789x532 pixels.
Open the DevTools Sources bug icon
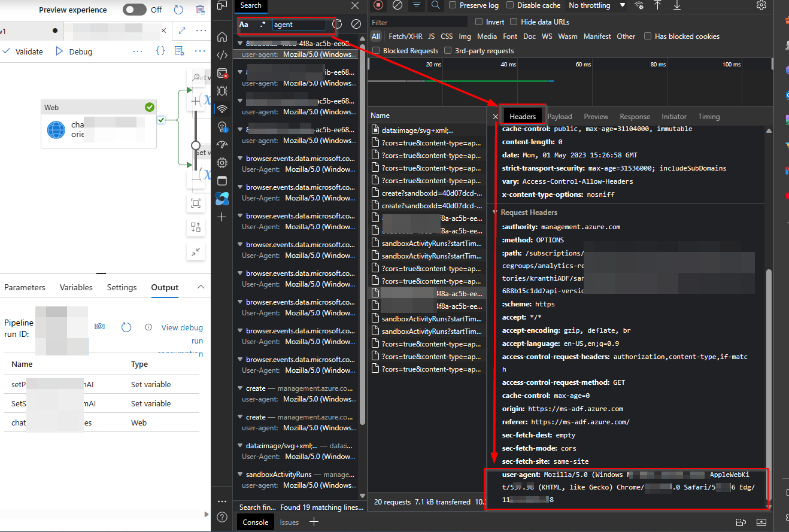(222, 91)
